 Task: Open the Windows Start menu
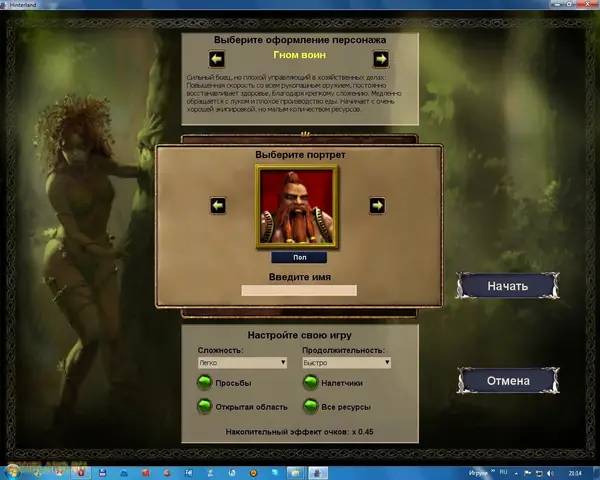13,473
